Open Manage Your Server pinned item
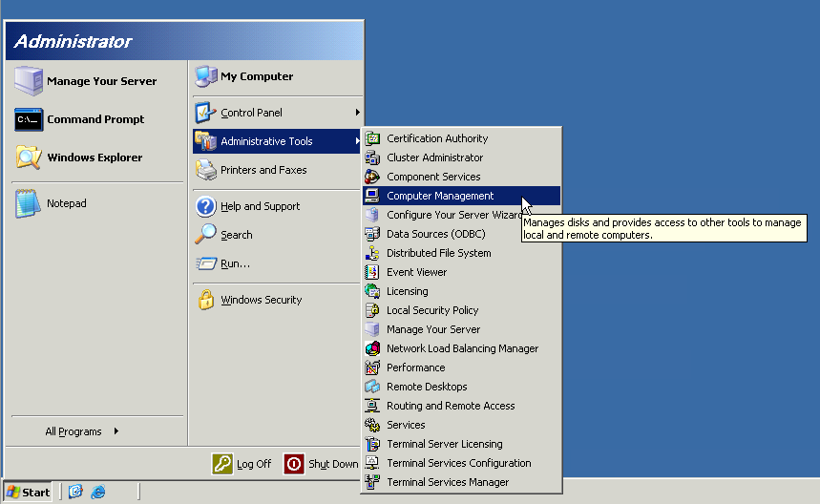This screenshot has height=504, width=820. point(97,81)
